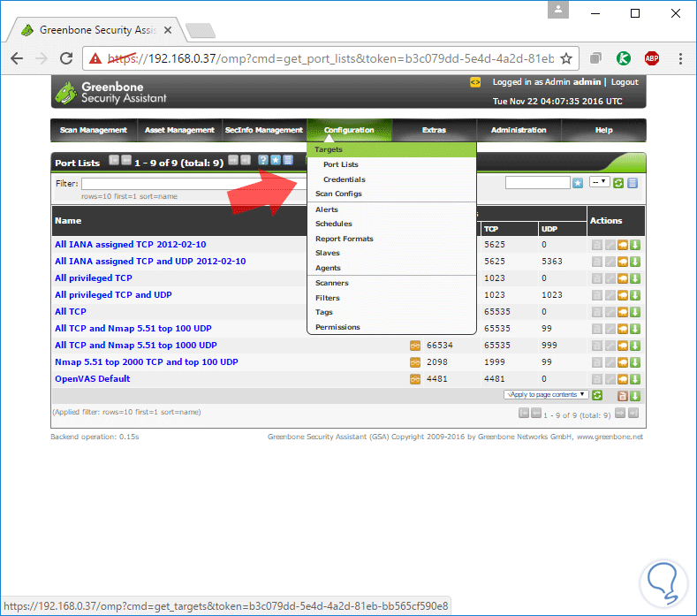Export page contents with bottom green arrow
The width and height of the screenshot is (697, 616).
635,396
